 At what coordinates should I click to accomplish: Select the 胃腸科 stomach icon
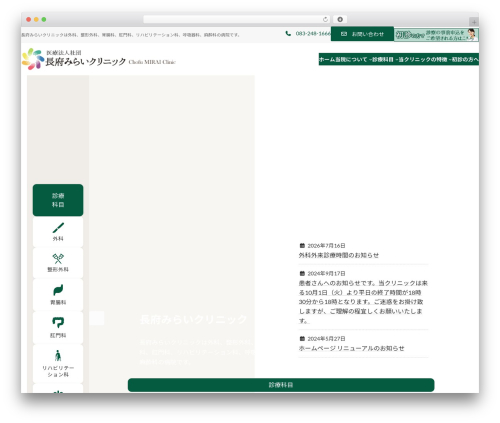(58, 290)
